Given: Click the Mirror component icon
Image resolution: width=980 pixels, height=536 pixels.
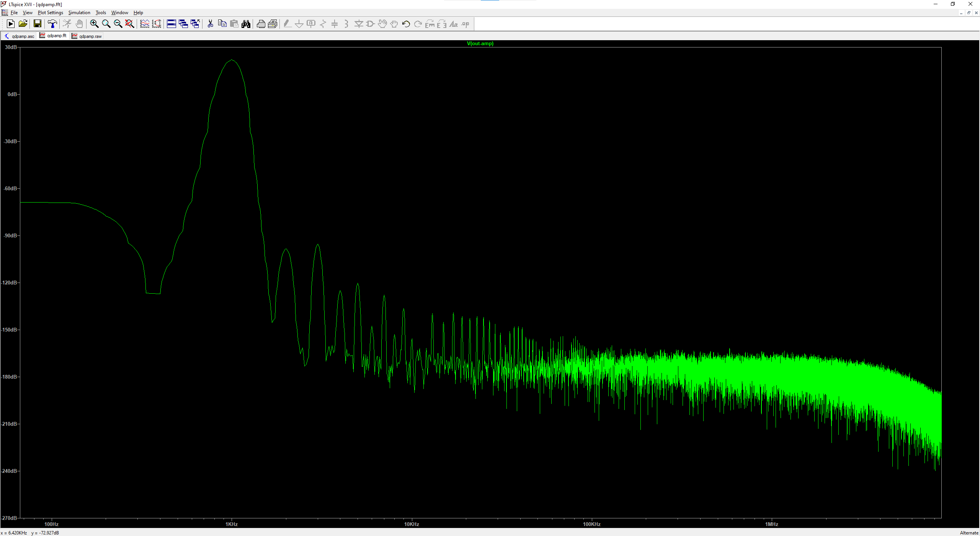Looking at the screenshot, I should coord(442,24).
